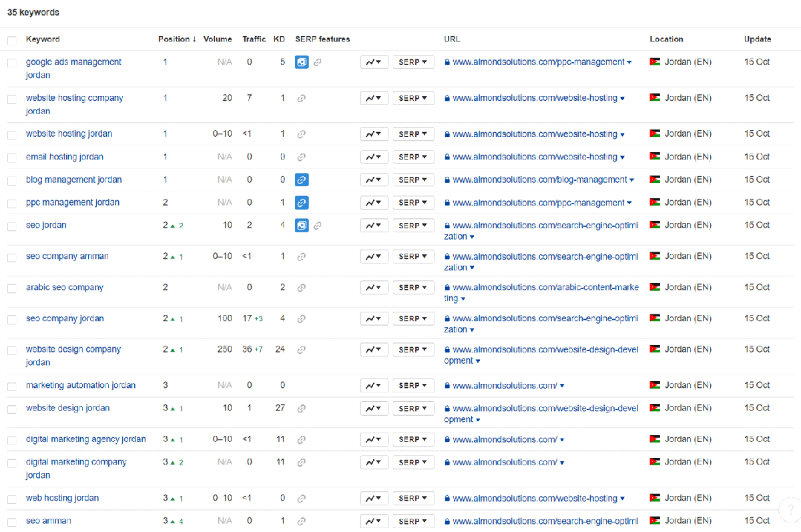Click Location column header
This screenshot has height=532, width=801.
[666, 39]
